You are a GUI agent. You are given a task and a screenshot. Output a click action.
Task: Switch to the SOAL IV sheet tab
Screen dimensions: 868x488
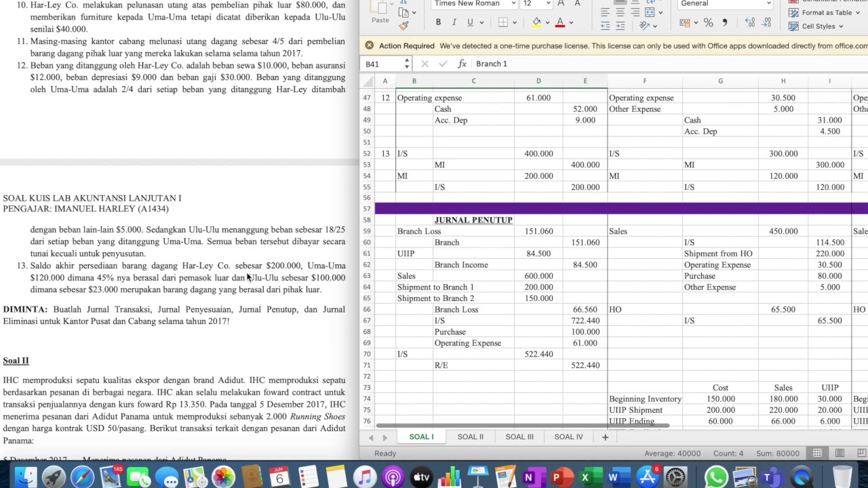point(568,437)
